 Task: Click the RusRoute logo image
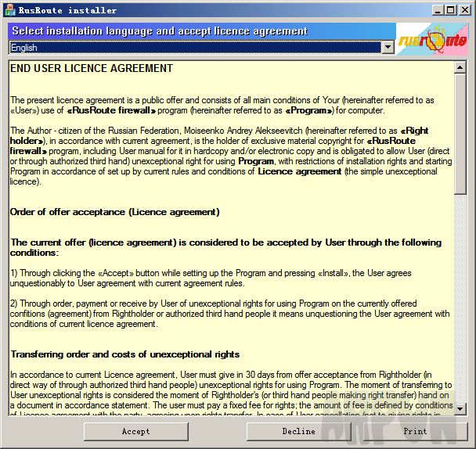(432, 39)
